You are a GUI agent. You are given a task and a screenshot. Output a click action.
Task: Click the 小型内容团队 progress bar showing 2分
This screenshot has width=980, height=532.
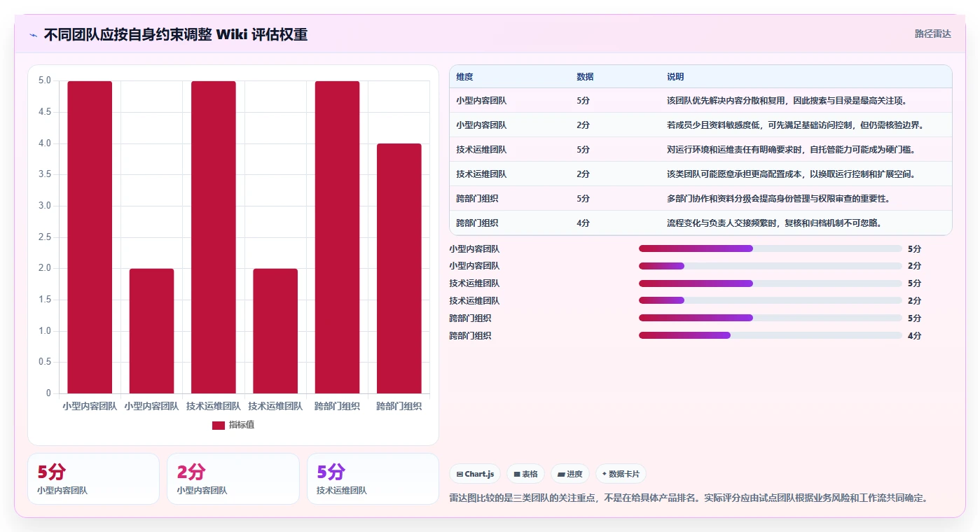771,266
